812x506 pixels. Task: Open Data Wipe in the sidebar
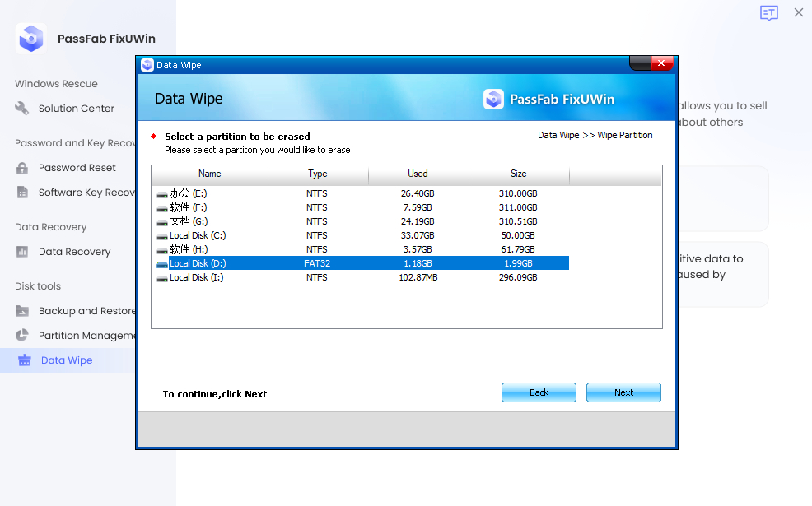point(67,360)
